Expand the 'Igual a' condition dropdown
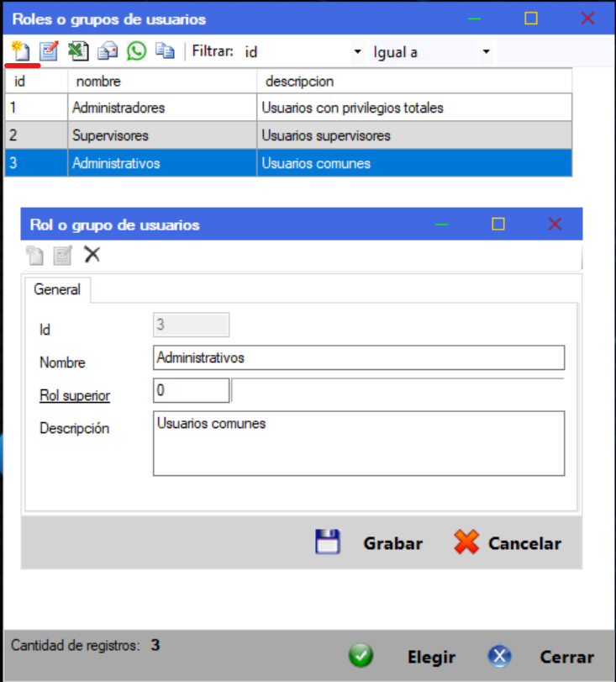This screenshot has width=616, height=682. (486, 52)
